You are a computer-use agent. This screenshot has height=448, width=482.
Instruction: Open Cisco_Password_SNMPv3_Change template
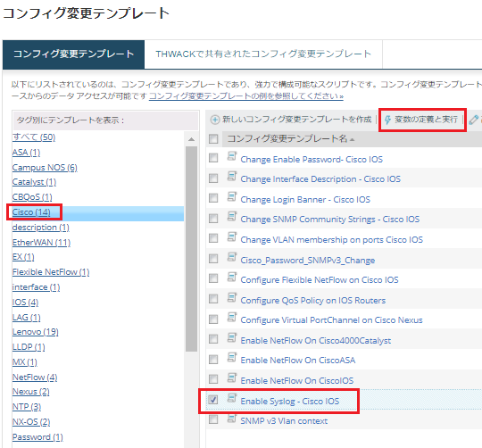(x=307, y=261)
